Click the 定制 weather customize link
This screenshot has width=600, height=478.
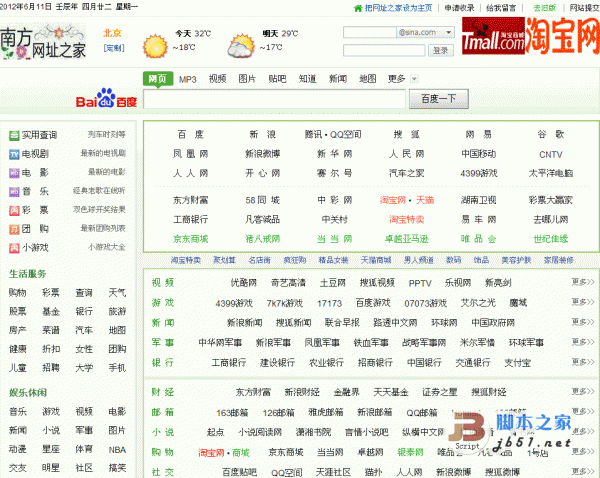pyautogui.click(x=114, y=48)
